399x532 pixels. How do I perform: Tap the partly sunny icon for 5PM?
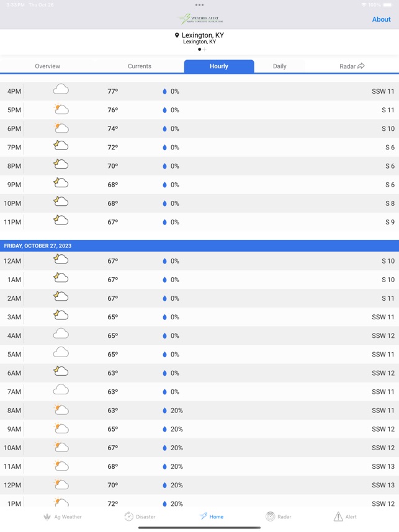click(61, 109)
